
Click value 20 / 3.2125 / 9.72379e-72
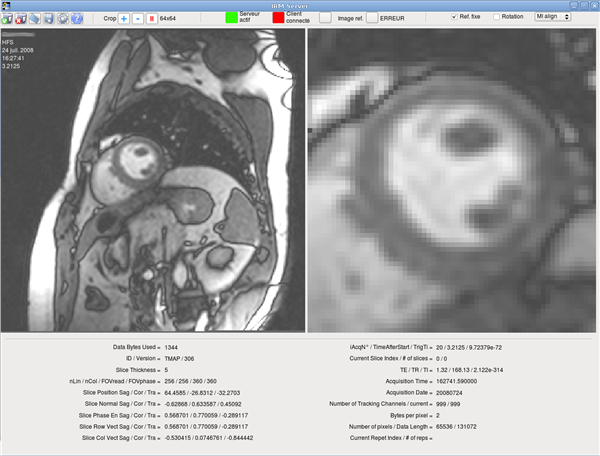[x=469, y=347]
